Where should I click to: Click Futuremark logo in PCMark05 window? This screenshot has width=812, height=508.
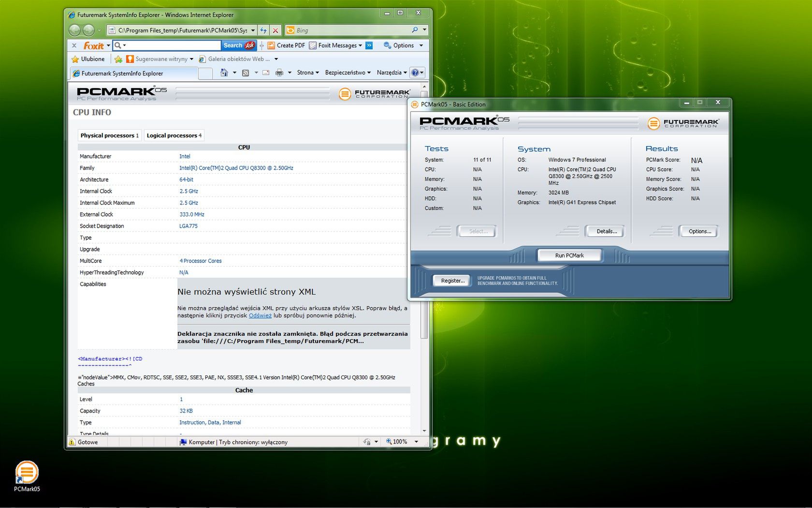pyautogui.click(x=683, y=123)
